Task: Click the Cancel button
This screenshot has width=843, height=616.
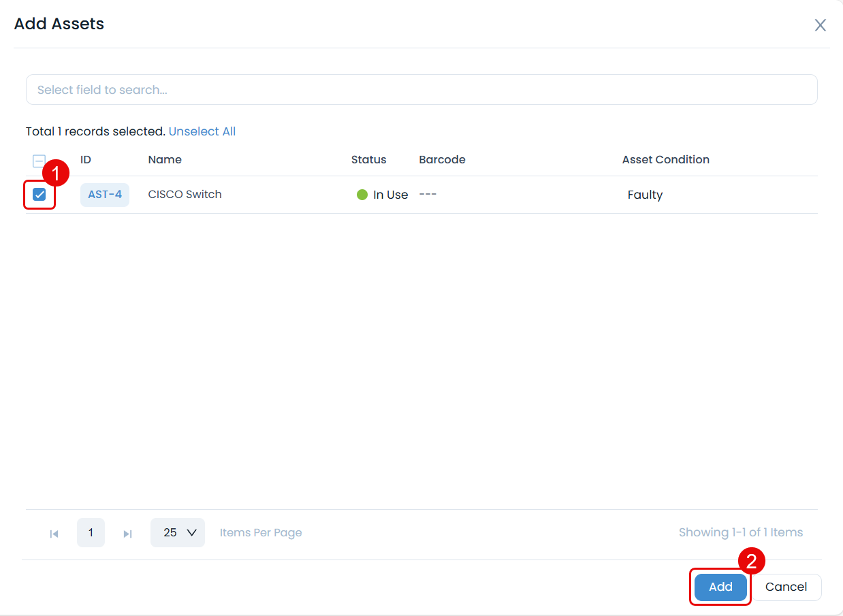Action: 786,587
